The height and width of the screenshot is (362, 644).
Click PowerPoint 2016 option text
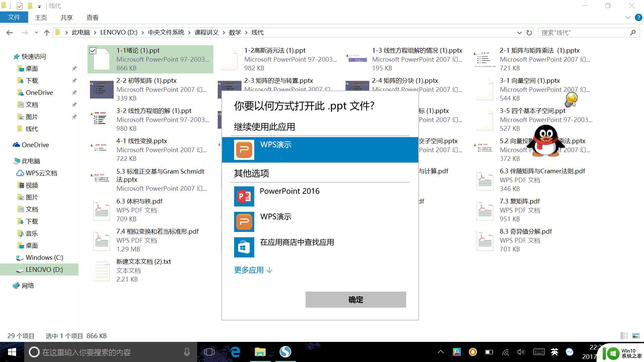[x=289, y=191]
